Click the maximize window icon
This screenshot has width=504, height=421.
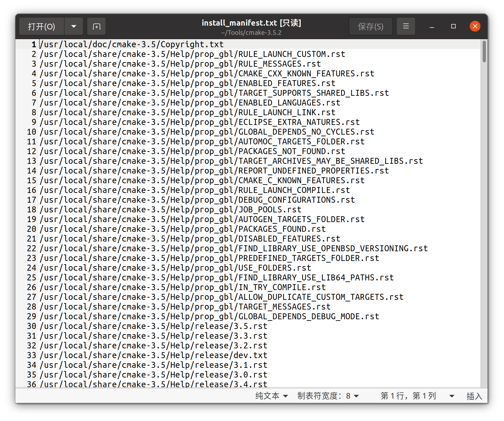pyautogui.click(x=453, y=26)
